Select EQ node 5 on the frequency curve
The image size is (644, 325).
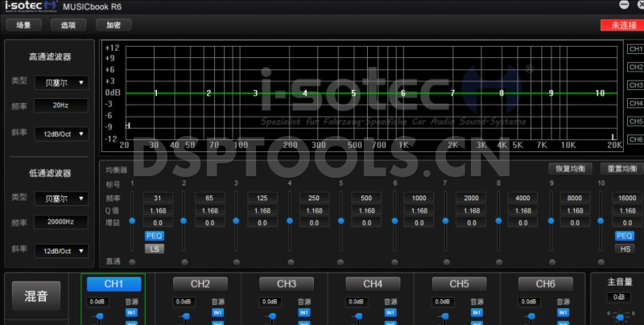click(353, 93)
